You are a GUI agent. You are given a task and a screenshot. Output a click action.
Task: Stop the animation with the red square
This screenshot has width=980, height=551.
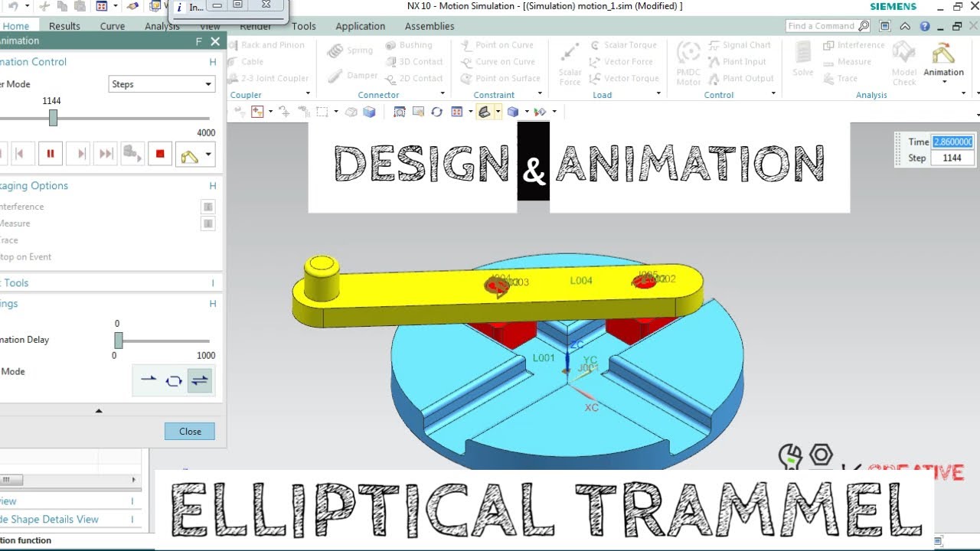point(160,154)
